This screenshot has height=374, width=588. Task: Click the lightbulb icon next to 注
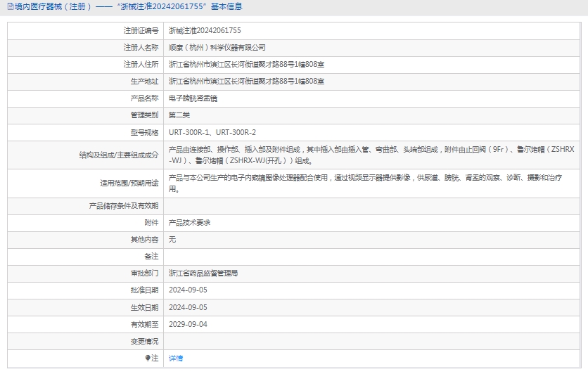[148, 358]
